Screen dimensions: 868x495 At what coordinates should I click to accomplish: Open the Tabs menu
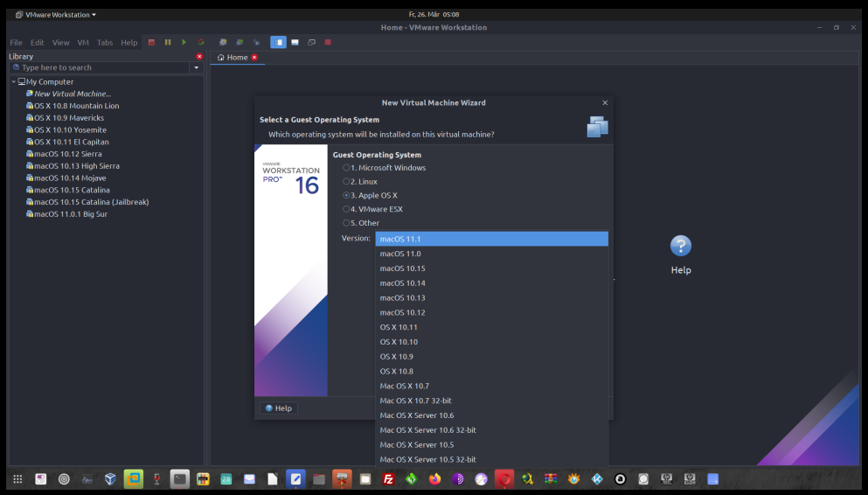(105, 43)
